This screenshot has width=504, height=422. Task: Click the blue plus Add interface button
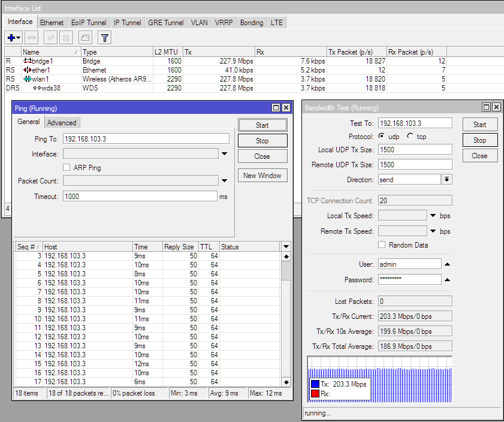[11, 38]
